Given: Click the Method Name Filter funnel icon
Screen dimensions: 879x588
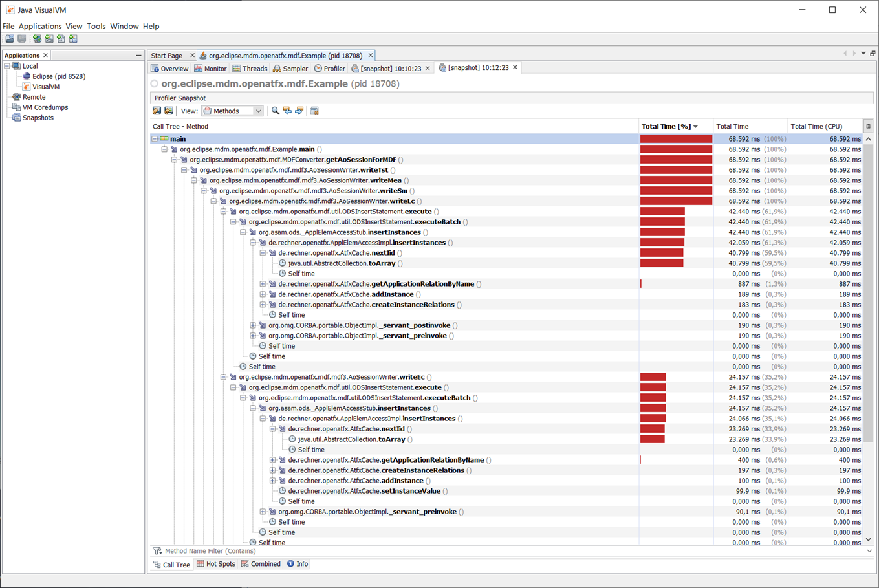Looking at the screenshot, I should point(157,551).
